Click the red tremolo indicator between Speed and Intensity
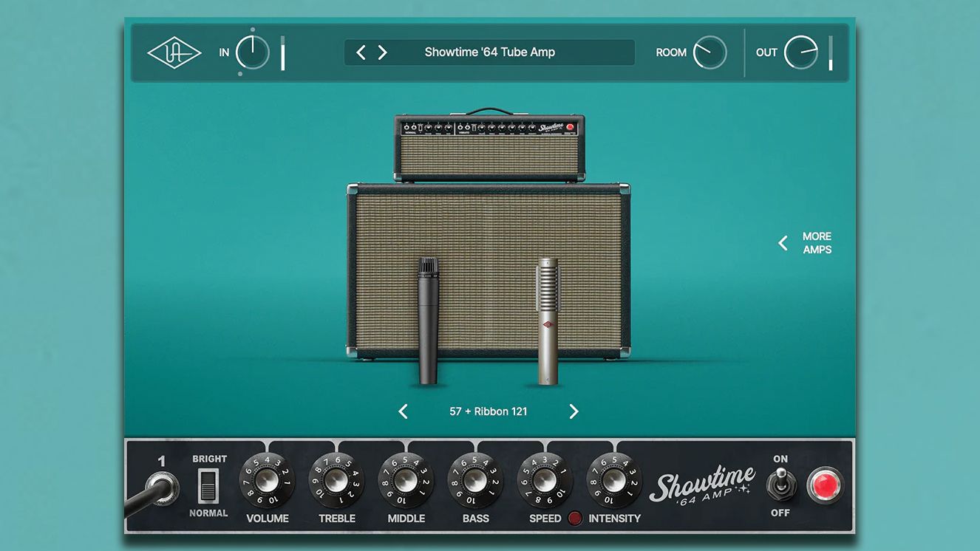 click(575, 518)
